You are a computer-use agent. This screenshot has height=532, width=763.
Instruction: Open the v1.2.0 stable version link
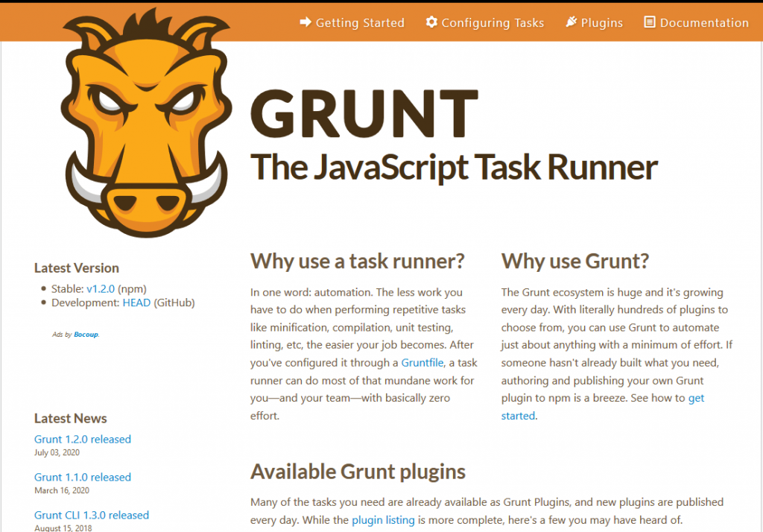[101, 288]
